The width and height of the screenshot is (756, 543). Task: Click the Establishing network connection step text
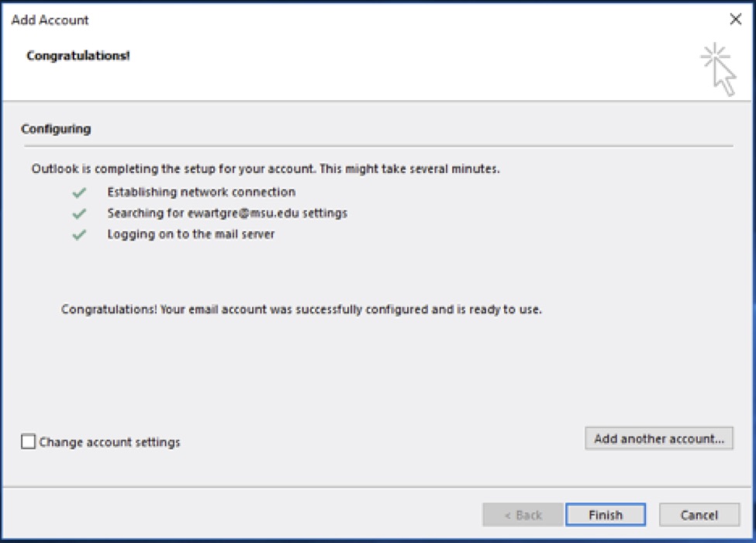click(201, 192)
